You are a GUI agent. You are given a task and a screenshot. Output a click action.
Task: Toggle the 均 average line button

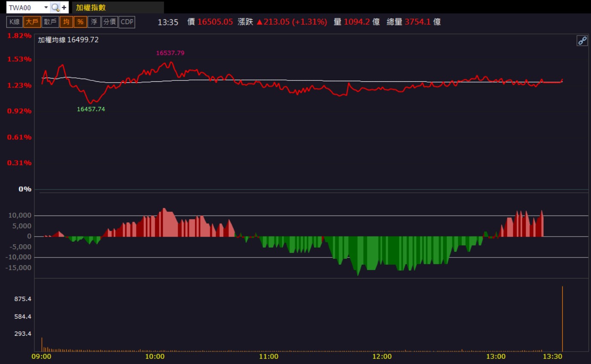(66, 22)
